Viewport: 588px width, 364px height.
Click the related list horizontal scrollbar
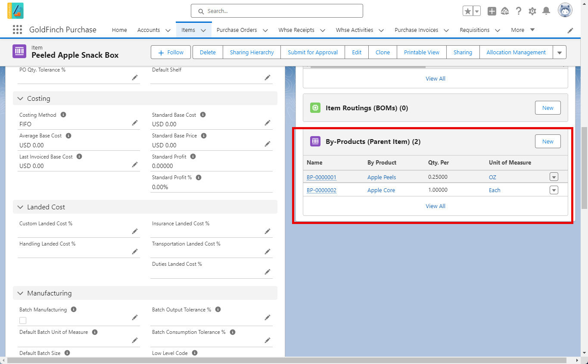tap(368, 67)
